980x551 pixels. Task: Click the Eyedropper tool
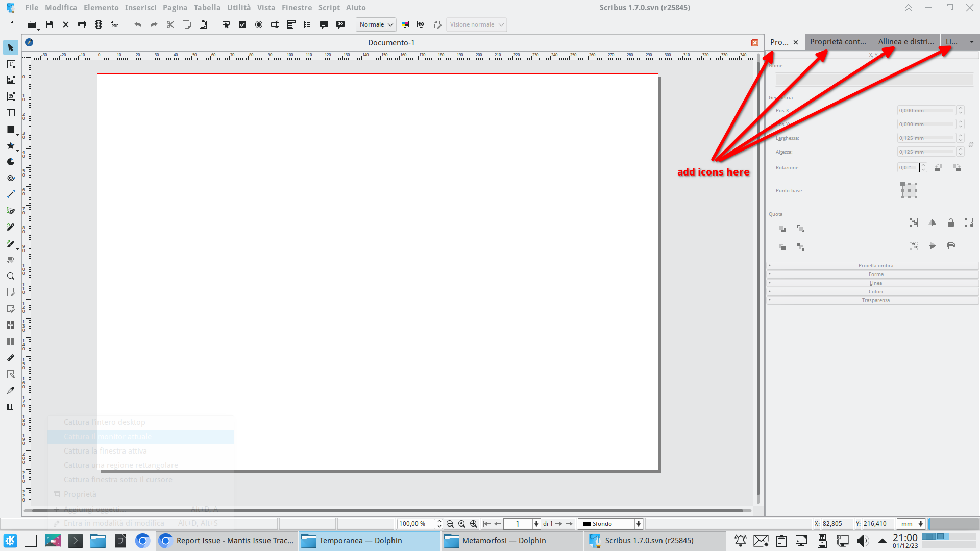(x=10, y=390)
